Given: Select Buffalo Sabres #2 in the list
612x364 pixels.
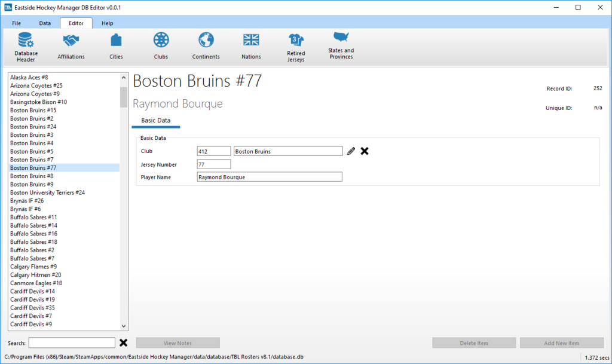Looking at the screenshot, I should [64, 250].
